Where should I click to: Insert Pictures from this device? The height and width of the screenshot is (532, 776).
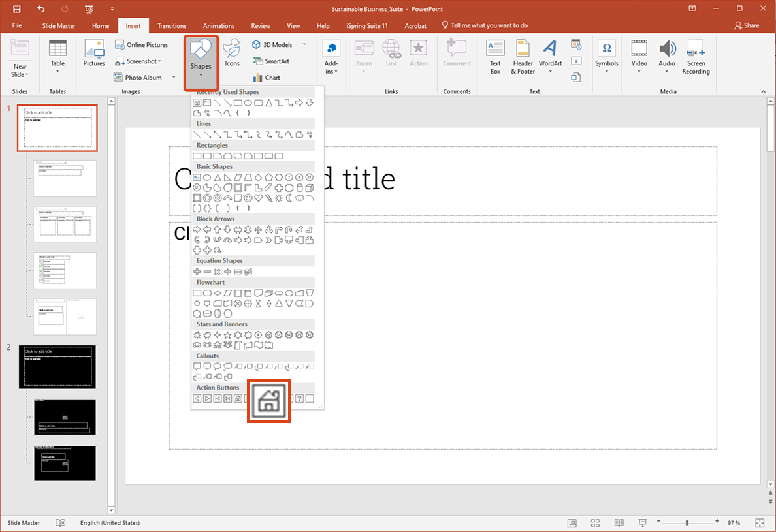coord(93,55)
